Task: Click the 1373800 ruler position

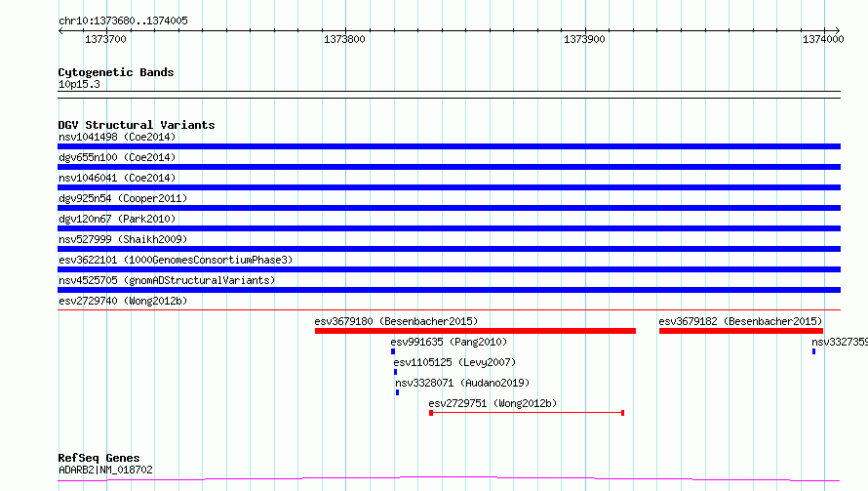Action: pos(344,39)
